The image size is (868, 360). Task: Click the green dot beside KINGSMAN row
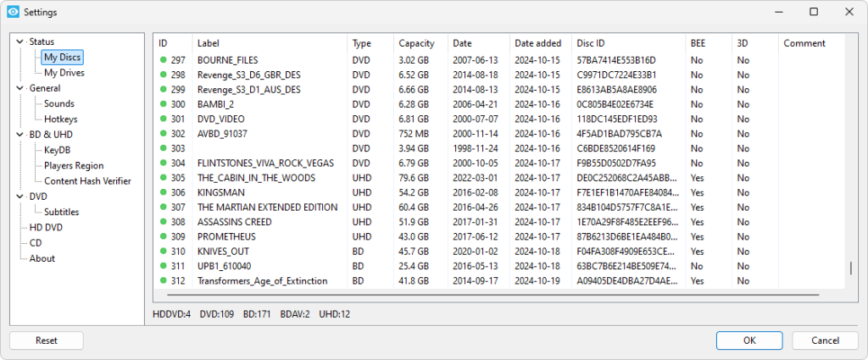click(x=164, y=192)
